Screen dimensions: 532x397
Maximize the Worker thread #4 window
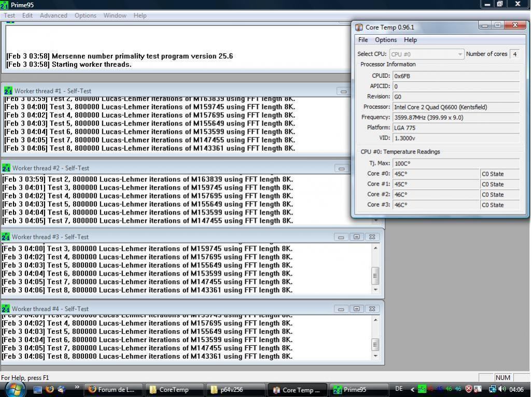[x=356, y=308]
